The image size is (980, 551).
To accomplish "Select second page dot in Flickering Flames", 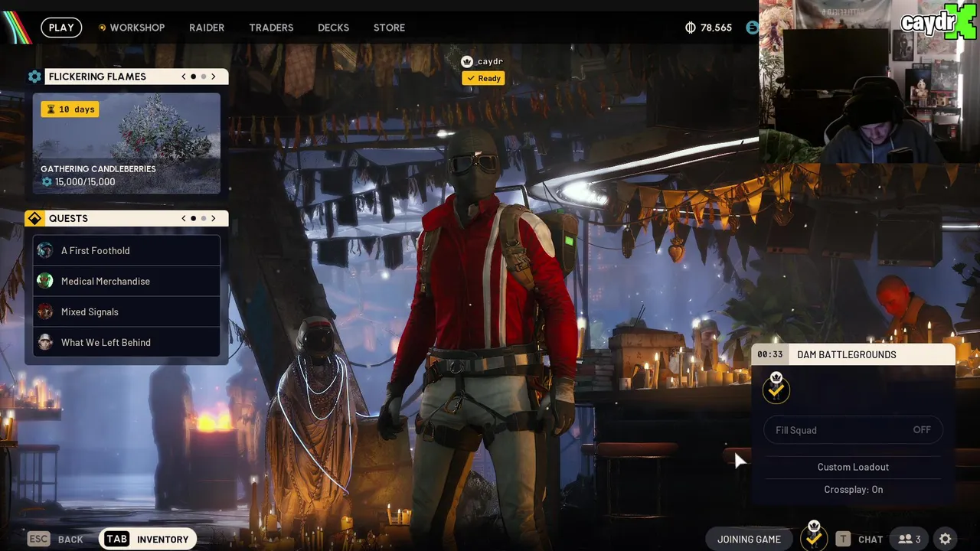I will (204, 77).
